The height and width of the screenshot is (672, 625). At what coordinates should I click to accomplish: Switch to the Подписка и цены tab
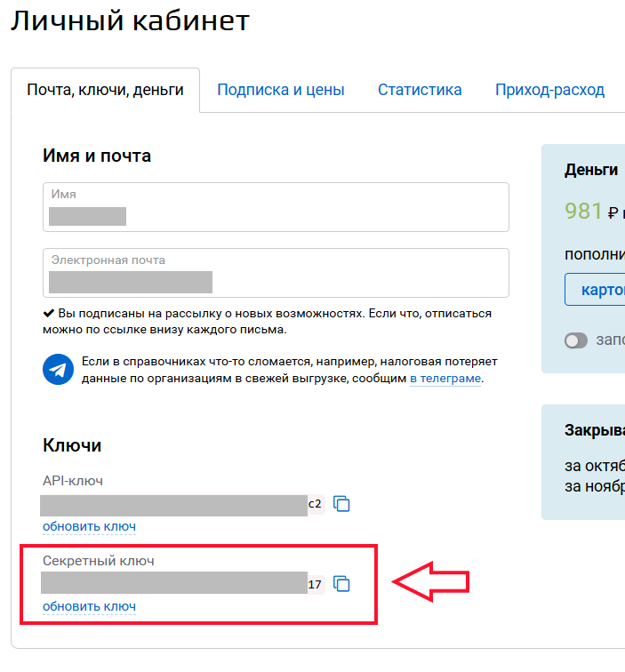[280, 90]
